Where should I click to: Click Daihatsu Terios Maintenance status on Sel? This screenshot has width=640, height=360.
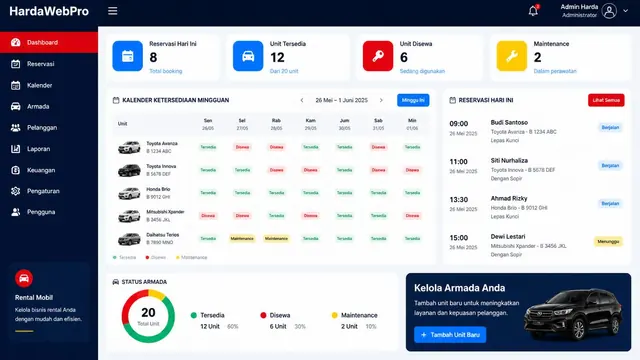click(x=242, y=238)
